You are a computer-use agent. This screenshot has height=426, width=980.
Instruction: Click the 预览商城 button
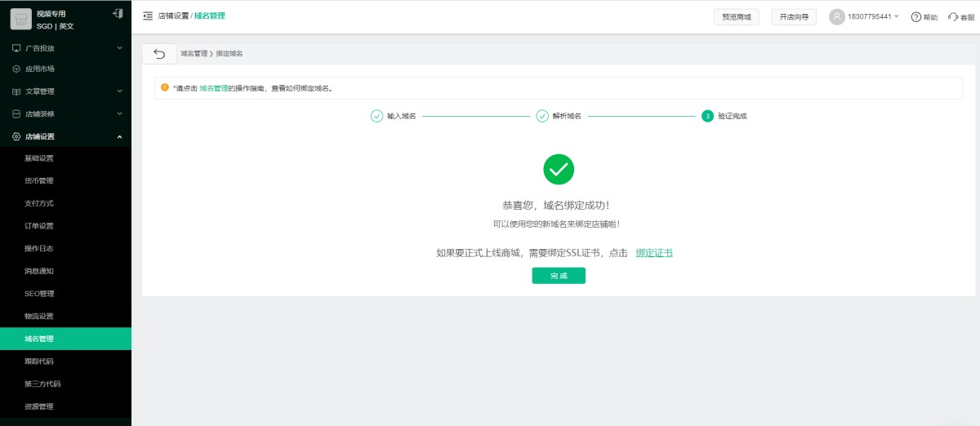click(737, 17)
